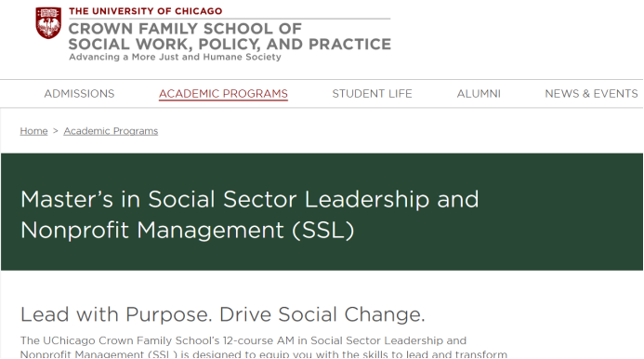Image resolution: width=644 pixels, height=359 pixels.
Task: Open The University of Chicago header link
Action: pyautogui.click(x=145, y=11)
